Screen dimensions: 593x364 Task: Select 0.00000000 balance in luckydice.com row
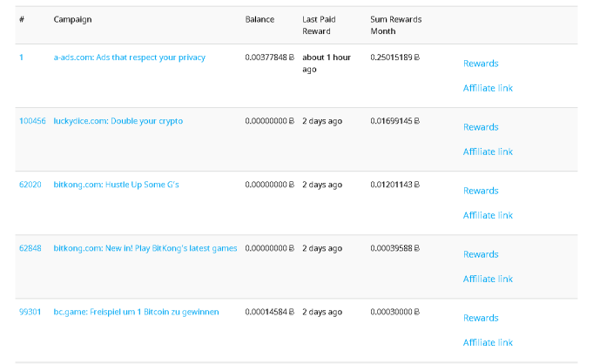click(269, 121)
